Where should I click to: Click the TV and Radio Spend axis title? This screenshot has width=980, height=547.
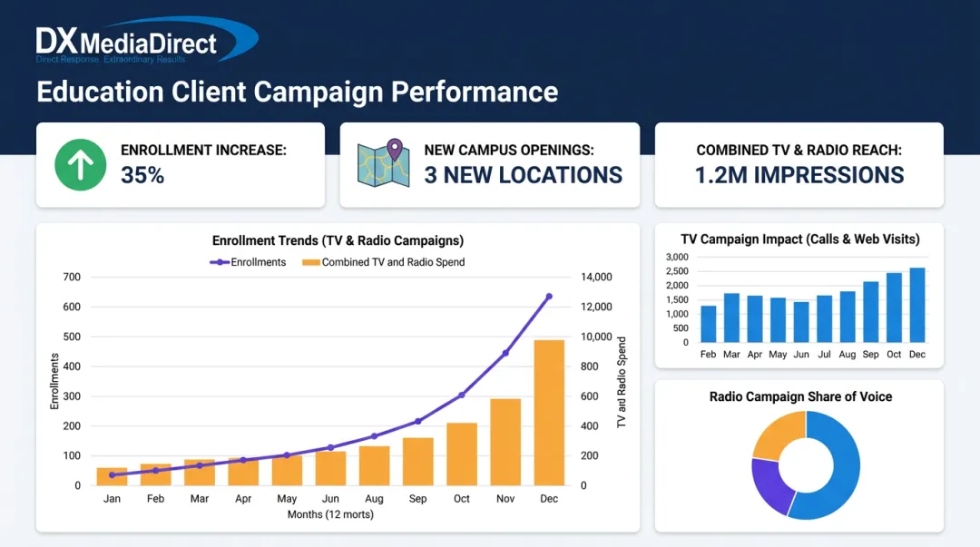tap(622, 382)
